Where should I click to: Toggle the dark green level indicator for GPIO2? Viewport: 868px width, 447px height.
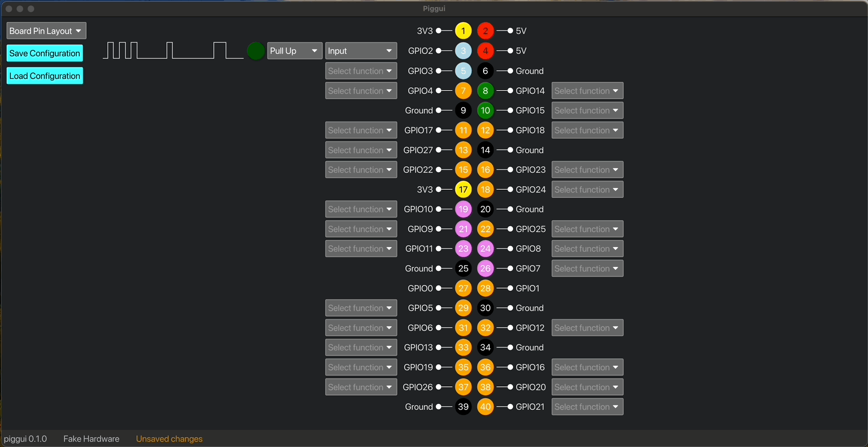[x=255, y=51]
